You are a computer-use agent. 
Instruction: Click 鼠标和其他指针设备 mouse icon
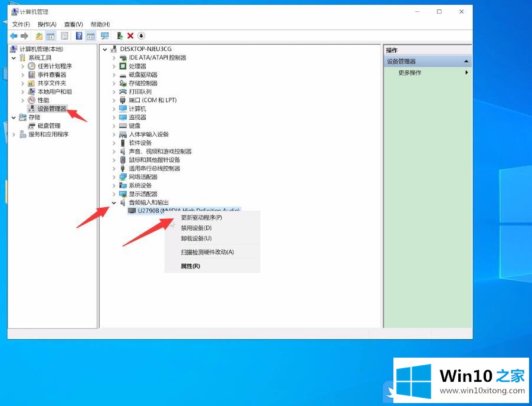pyautogui.click(x=123, y=159)
